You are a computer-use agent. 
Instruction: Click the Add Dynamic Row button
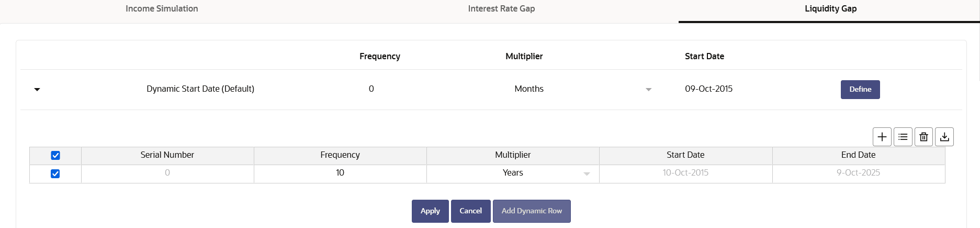tap(532, 211)
